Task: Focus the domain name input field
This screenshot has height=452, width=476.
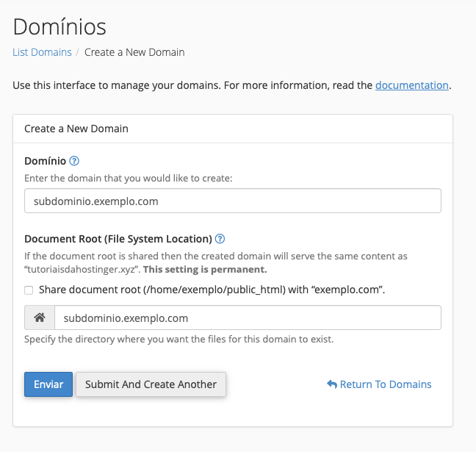Action: point(233,201)
